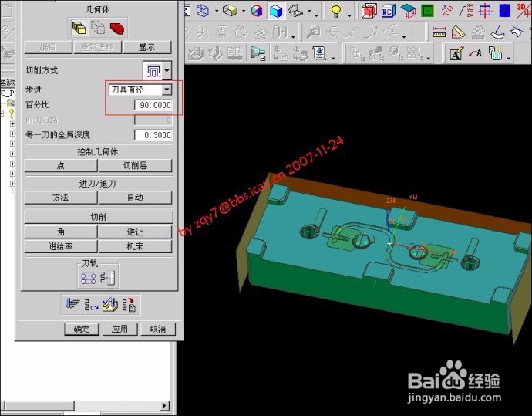Image resolution: width=532 pixels, height=416 pixels.
Task: Select the yellow Part geometry icon
Action: pyautogui.click(x=79, y=28)
